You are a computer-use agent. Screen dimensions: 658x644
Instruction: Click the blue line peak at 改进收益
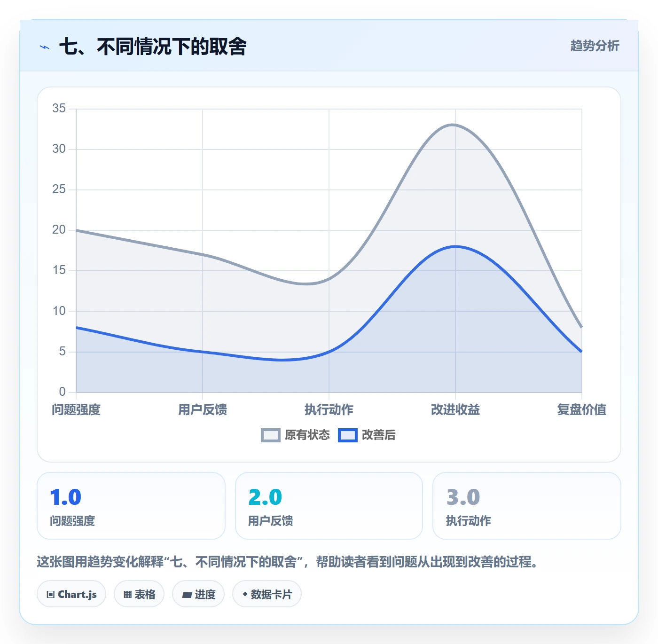455,246
